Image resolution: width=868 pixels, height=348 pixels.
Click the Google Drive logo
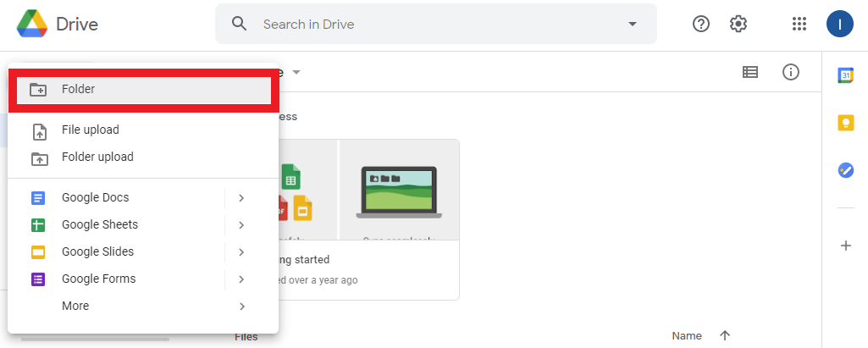33,24
